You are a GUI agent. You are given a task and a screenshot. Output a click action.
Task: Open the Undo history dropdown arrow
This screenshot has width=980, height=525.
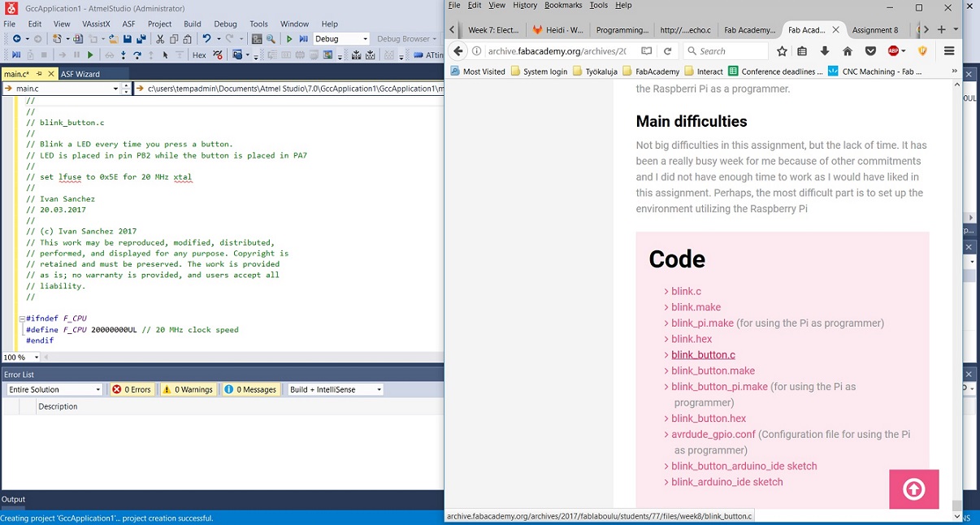(x=219, y=39)
